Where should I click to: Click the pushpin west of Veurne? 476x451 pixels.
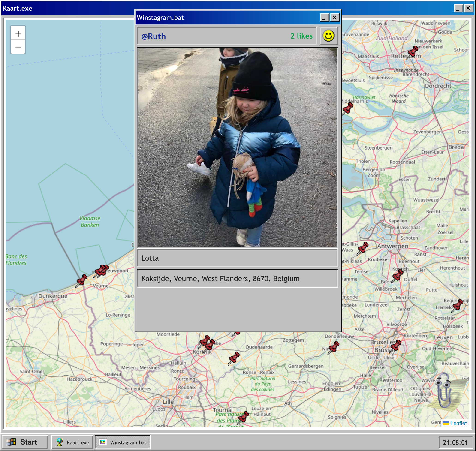(x=81, y=280)
